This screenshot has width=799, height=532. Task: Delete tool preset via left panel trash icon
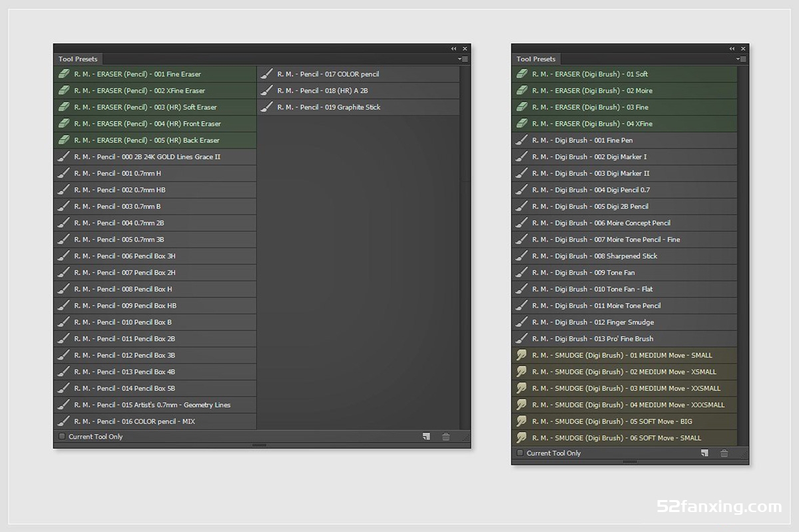click(446, 437)
